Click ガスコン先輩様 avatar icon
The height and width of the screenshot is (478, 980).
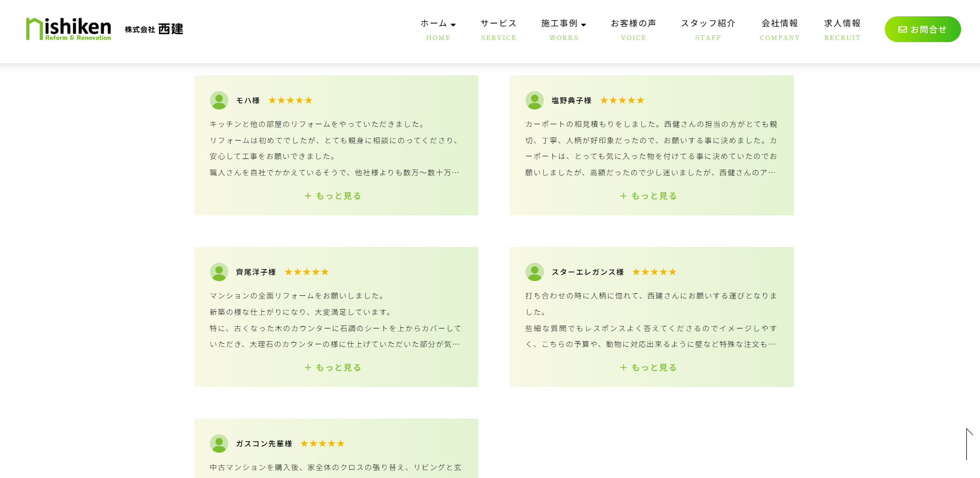pos(219,443)
